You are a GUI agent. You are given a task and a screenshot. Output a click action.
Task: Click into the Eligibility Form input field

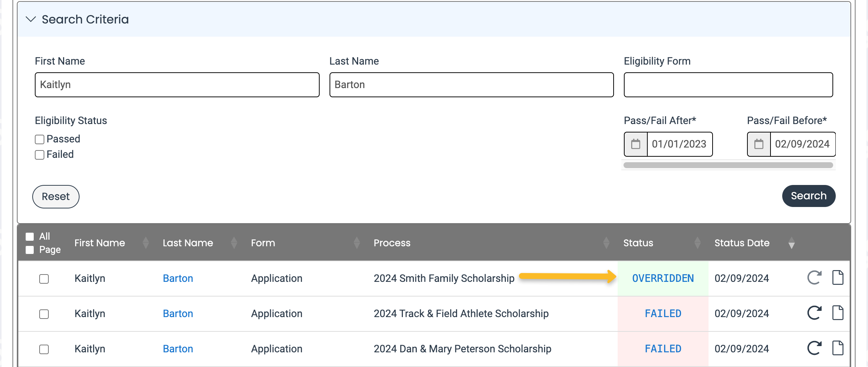point(728,85)
